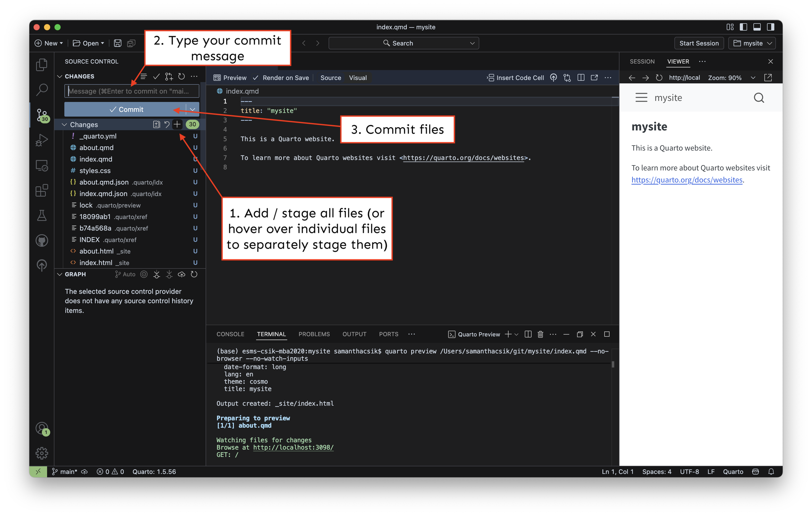This screenshot has width=812, height=516.
Task: Click the commit message input field
Action: [x=132, y=91]
